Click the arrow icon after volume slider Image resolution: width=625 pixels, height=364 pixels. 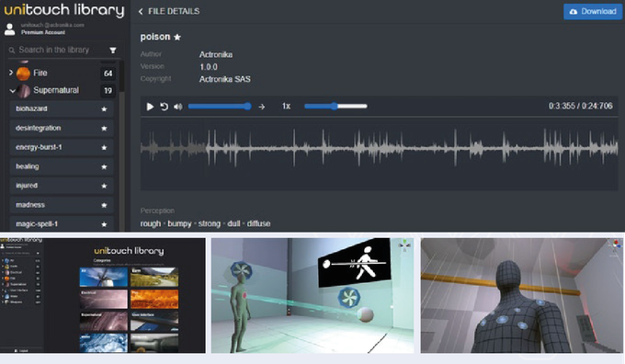point(261,107)
